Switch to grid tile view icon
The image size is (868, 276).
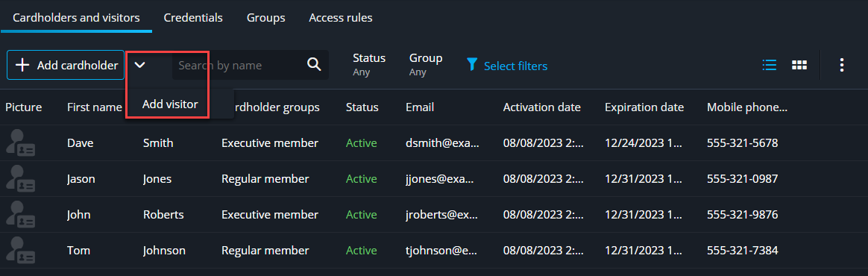799,65
